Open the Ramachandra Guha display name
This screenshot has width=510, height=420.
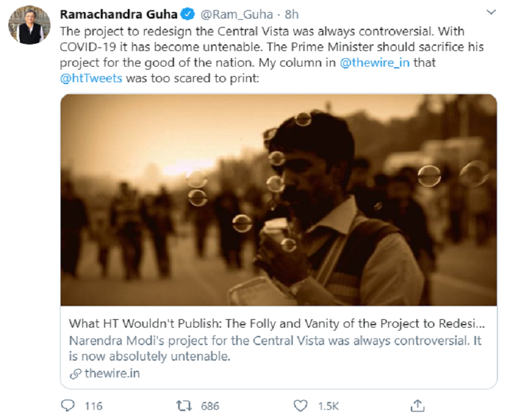[119, 14]
